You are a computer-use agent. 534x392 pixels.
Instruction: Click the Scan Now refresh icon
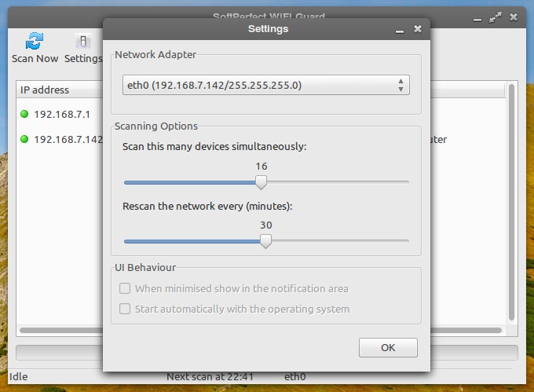pyautogui.click(x=35, y=41)
